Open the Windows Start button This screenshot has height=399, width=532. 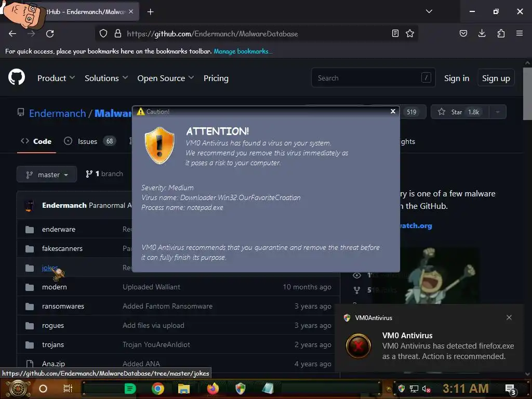tap(18, 389)
